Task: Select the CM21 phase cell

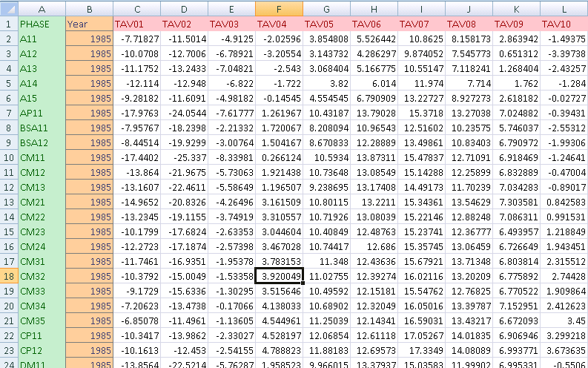Action: pyautogui.click(x=41, y=202)
